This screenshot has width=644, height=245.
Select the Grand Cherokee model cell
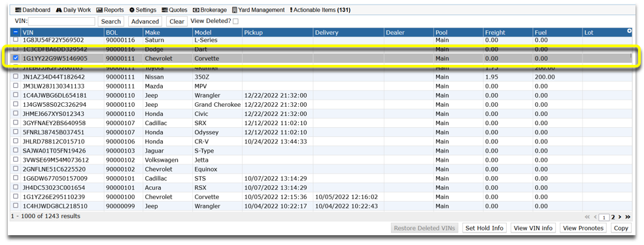pos(217,105)
